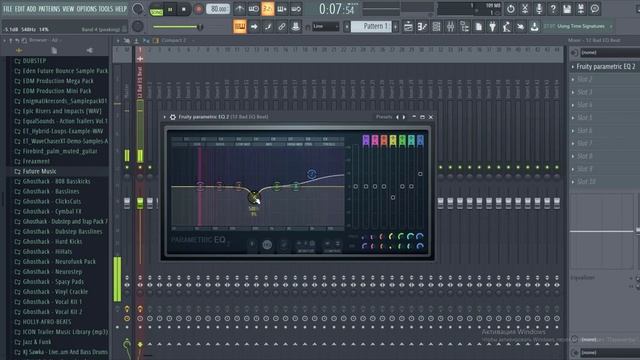
Task: Select blue EQ band 7 token
Action: point(311,174)
